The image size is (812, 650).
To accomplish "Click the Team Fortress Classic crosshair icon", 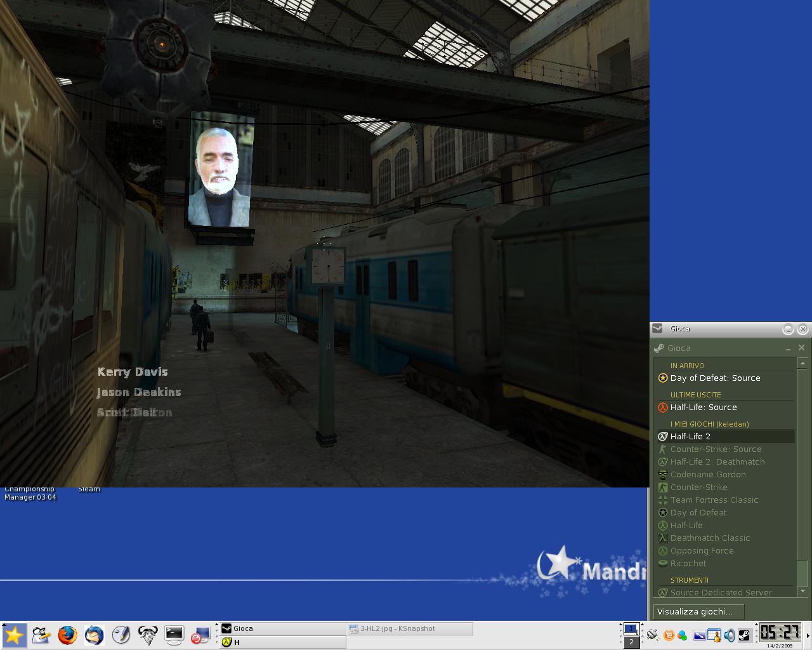I will 663,500.
